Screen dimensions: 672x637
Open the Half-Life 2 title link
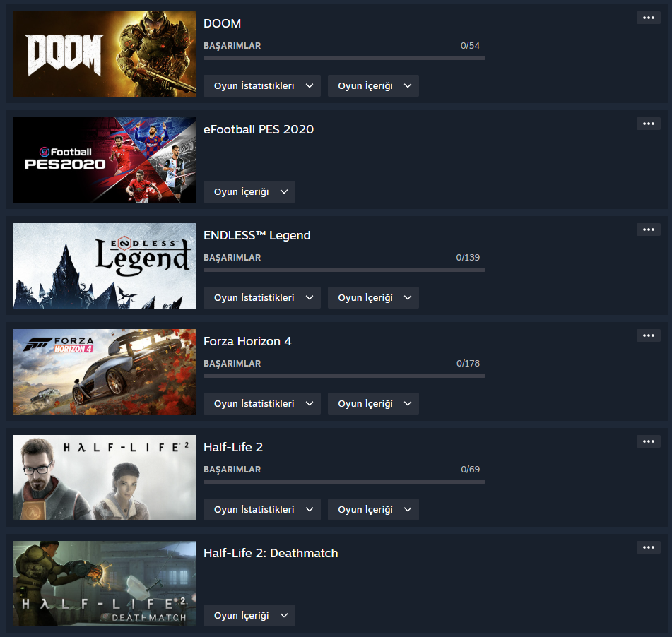point(233,447)
